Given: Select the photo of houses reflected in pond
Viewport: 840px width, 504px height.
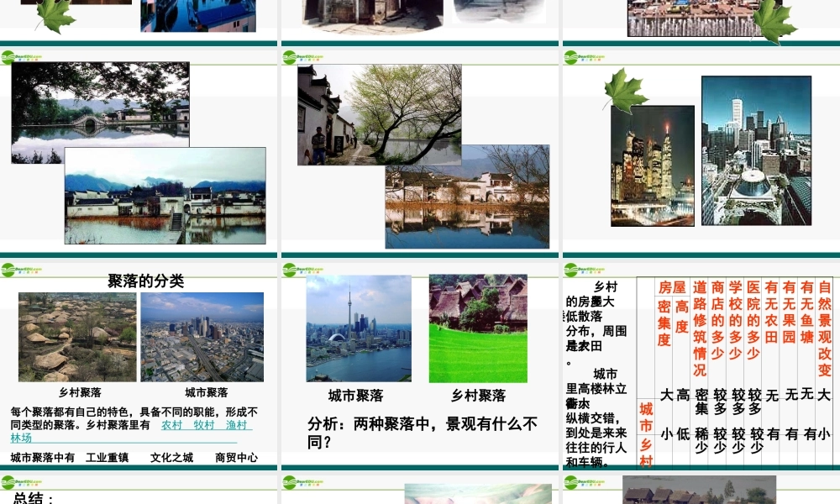Looking at the screenshot, I should (467, 197).
